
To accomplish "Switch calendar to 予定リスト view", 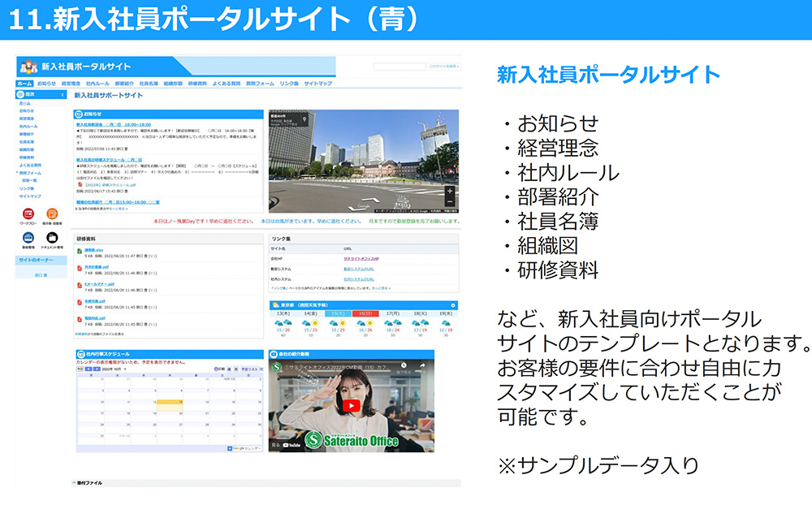I will click(249, 369).
